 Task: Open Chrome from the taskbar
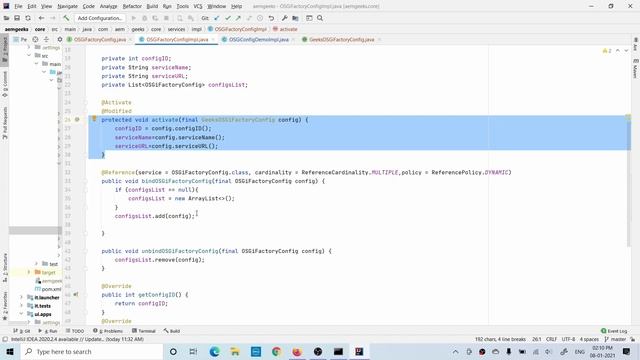coord(276,351)
